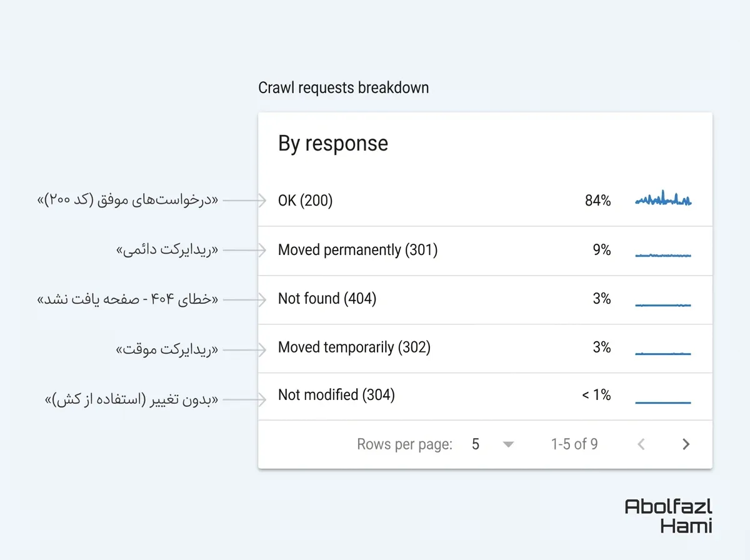This screenshot has height=560, width=750.
Task: Select the Not modified (304) row
Action: pyautogui.click(x=336, y=395)
